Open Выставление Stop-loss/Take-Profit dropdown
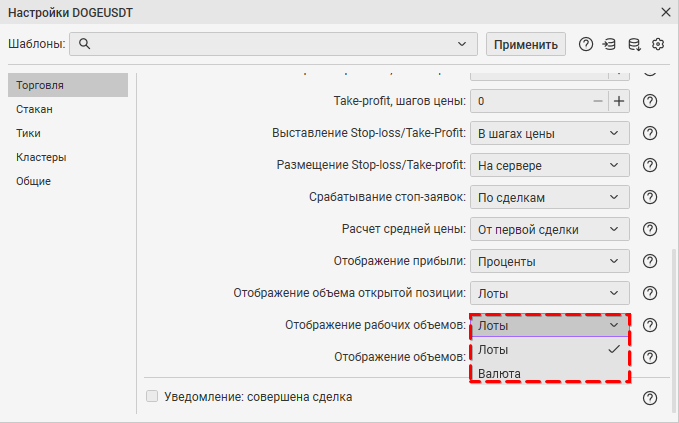679x423 pixels. (x=549, y=133)
